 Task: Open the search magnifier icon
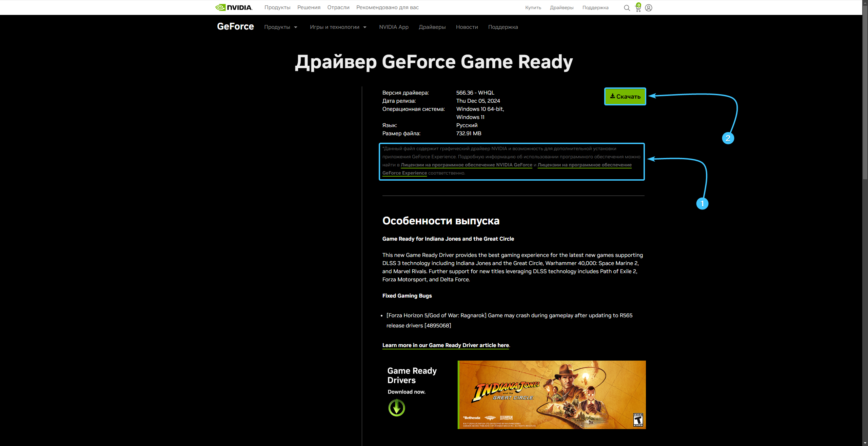[x=627, y=8]
